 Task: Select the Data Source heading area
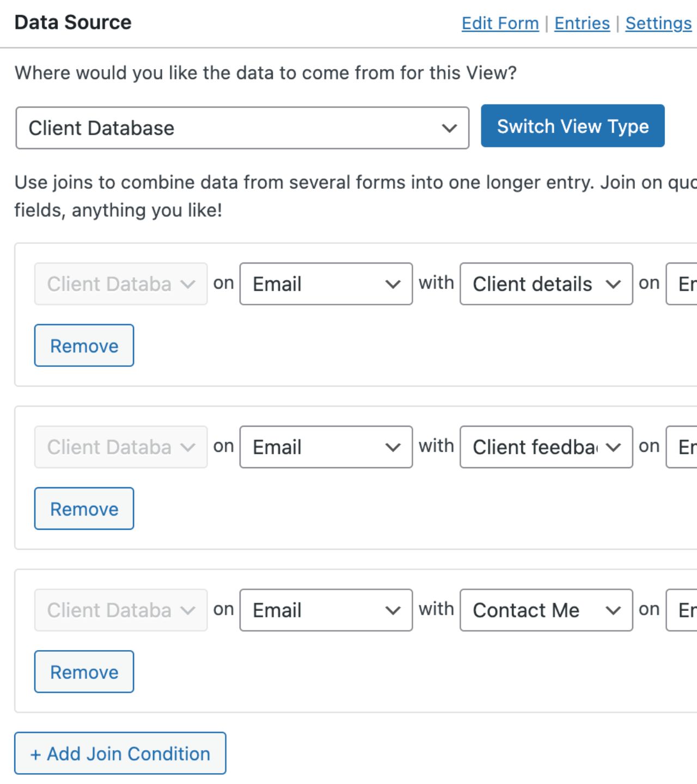click(73, 22)
